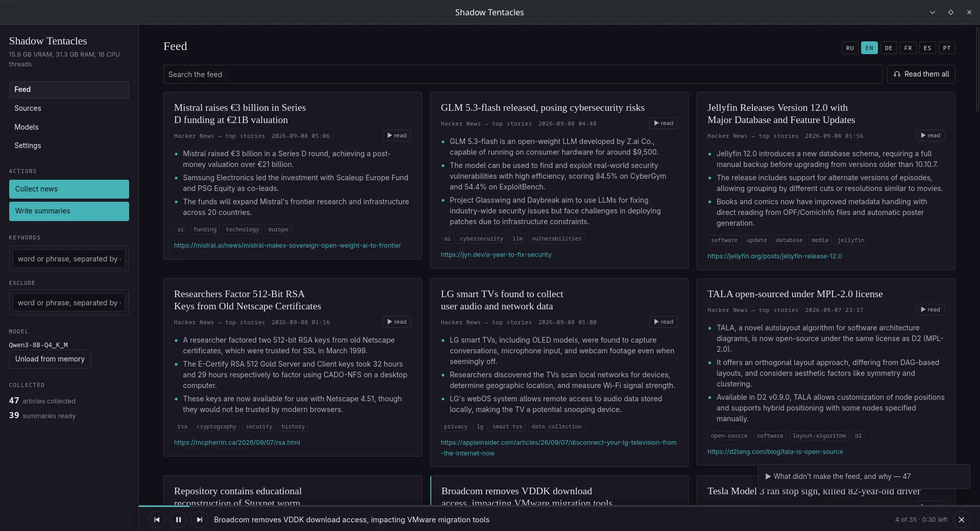The height and width of the screenshot is (531, 980).
Task: Click the Qwen3-8B-Q4_K_M model name
Action: click(38, 345)
